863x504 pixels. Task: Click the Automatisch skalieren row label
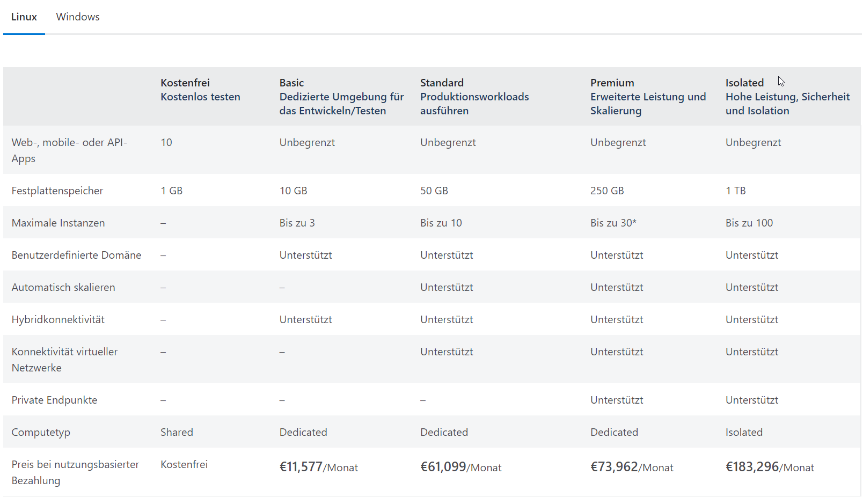[63, 287]
